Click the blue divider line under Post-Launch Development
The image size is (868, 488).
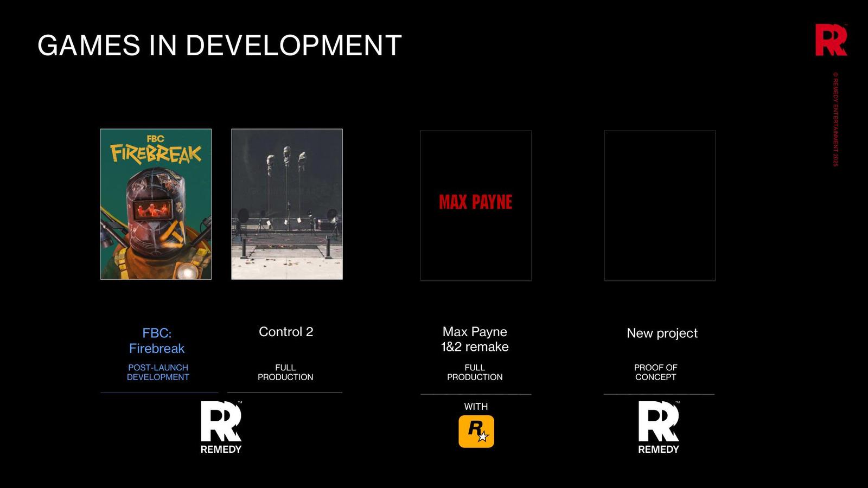(159, 393)
